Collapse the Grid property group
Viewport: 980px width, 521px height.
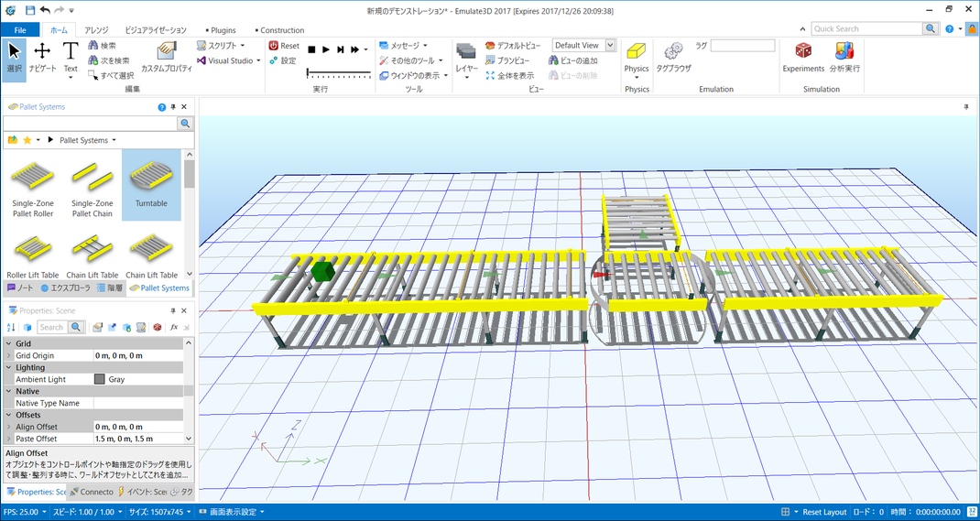(8, 343)
